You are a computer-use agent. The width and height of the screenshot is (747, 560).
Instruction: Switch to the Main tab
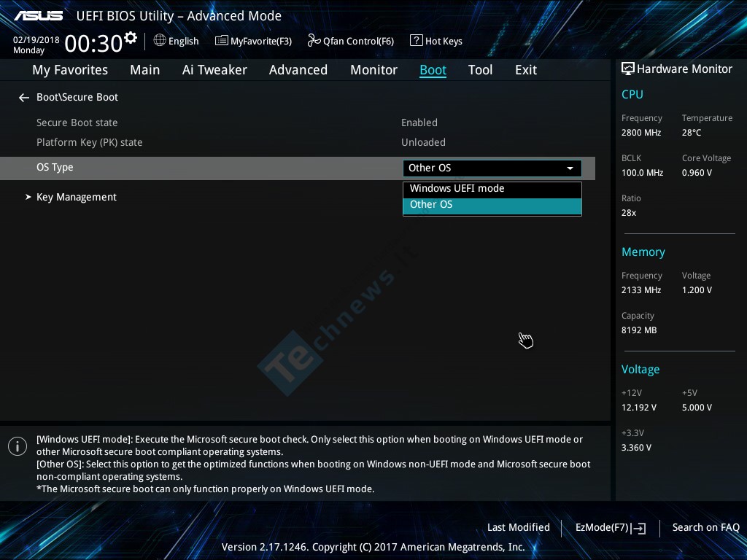tap(145, 70)
